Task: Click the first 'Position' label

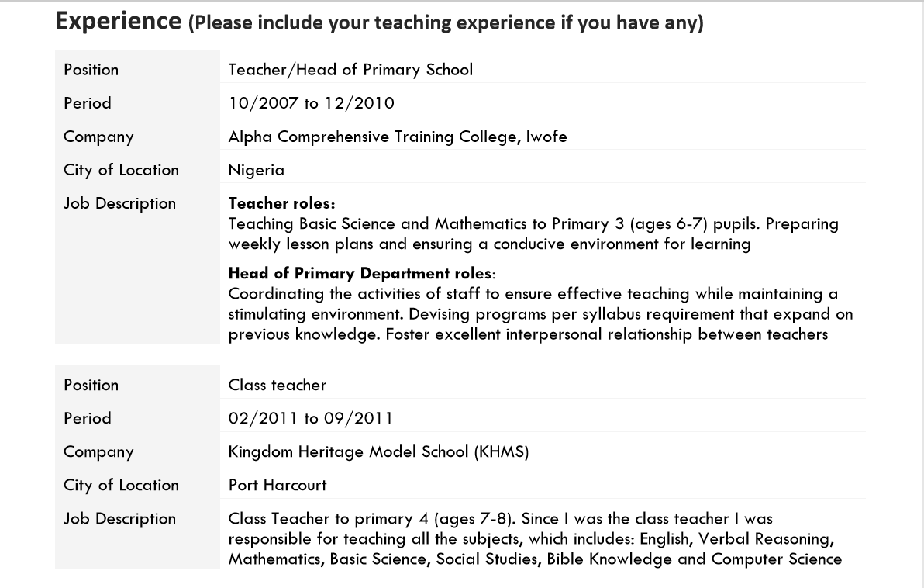Action: click(91, 70)
